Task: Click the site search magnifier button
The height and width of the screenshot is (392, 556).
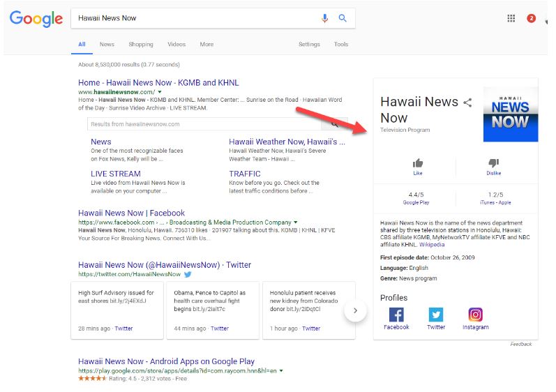Action: [334, 124]
